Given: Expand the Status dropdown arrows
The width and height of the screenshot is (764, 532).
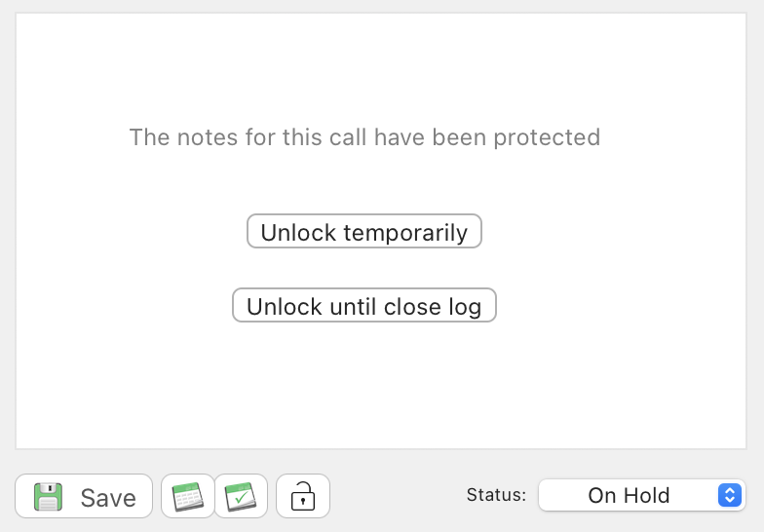Looking at the screenshot, I should (x=729, y=495).
